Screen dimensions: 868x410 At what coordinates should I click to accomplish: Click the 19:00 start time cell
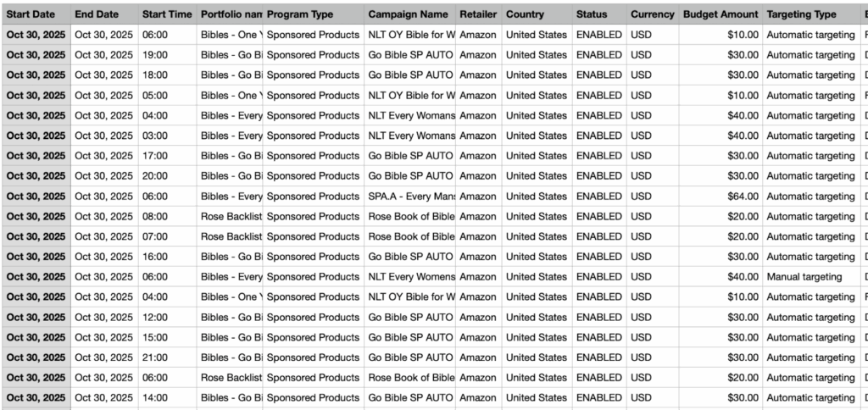155,55
